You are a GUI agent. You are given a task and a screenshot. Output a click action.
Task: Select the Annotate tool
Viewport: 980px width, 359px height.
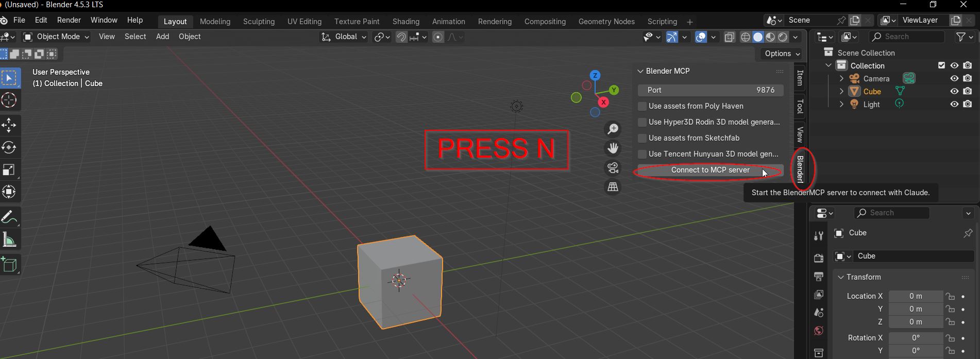click(x=9, y=217)
